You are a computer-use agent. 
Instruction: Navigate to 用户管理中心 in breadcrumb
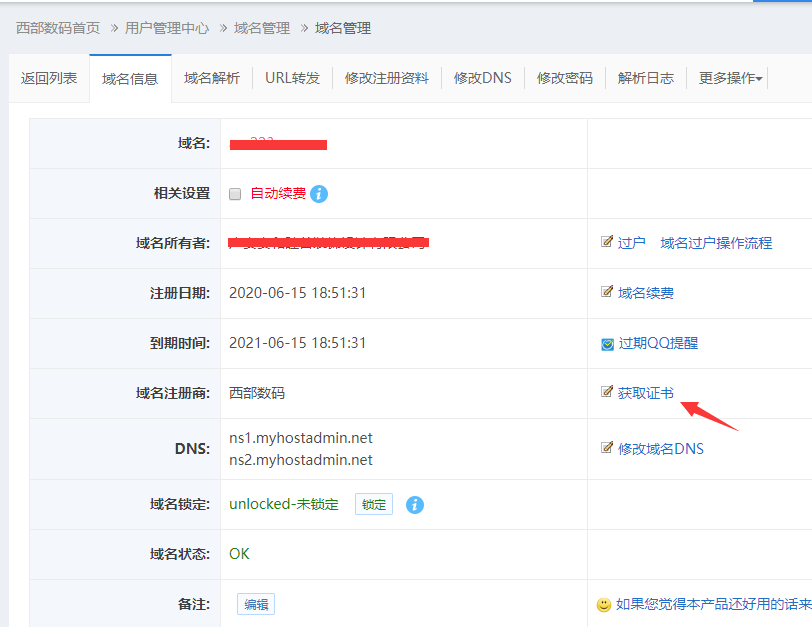tap(167, 28)
